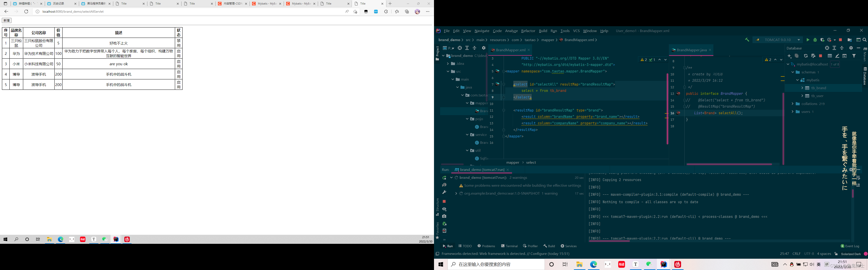
Task: Open the Terminal tool window tab
Action: [509, 246]
